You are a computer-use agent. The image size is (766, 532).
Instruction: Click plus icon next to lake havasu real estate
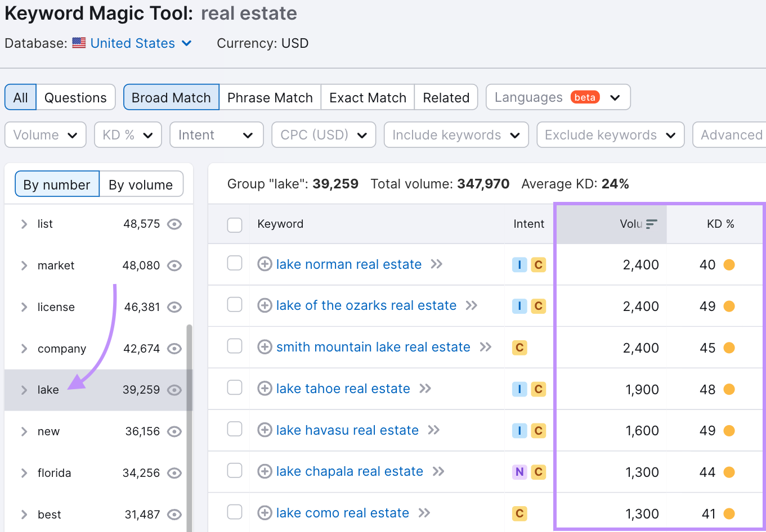pos(265,430)
